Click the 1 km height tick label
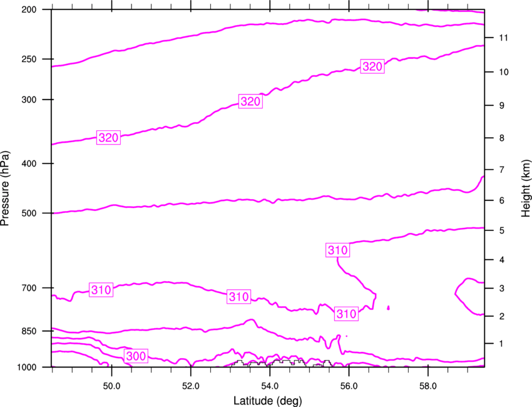 pyautogui.click(x=501, y=344)
